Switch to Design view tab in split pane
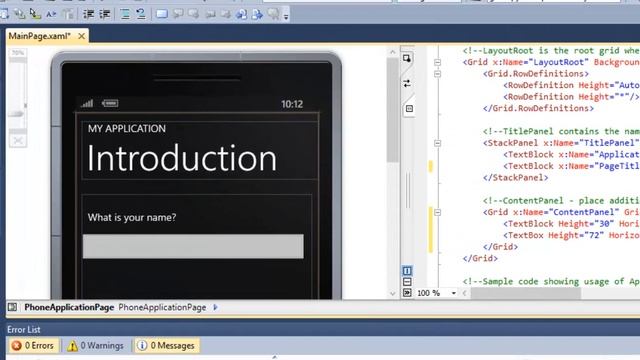Viewport: 640px width, 360px height. 407,59
